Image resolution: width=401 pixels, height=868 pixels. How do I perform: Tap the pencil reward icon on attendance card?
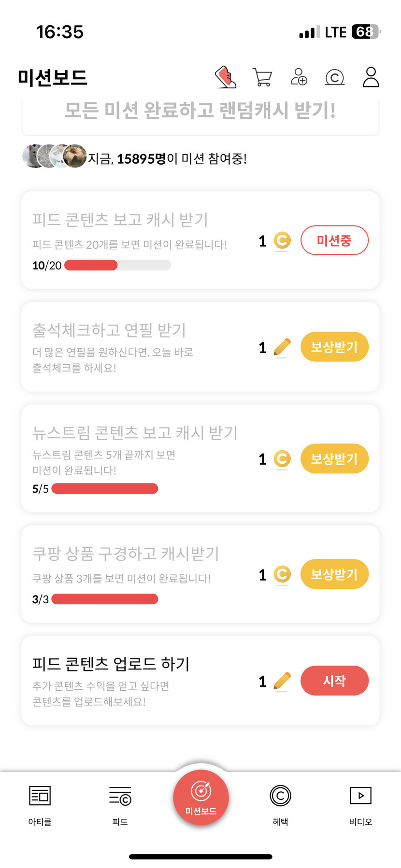pyautogui.click(x=282, y=347)
